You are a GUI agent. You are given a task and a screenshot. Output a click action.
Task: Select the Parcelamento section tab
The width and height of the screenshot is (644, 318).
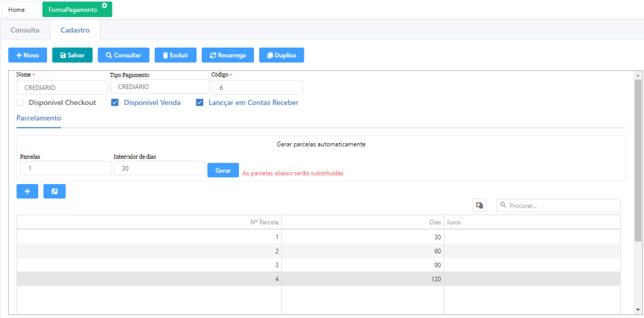point(38,118)
